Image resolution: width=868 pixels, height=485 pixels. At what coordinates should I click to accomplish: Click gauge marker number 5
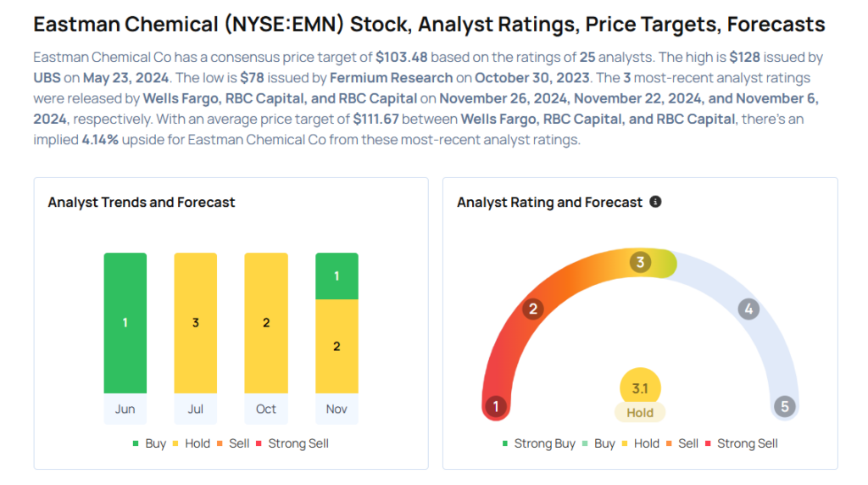click(x=785, y=407)
